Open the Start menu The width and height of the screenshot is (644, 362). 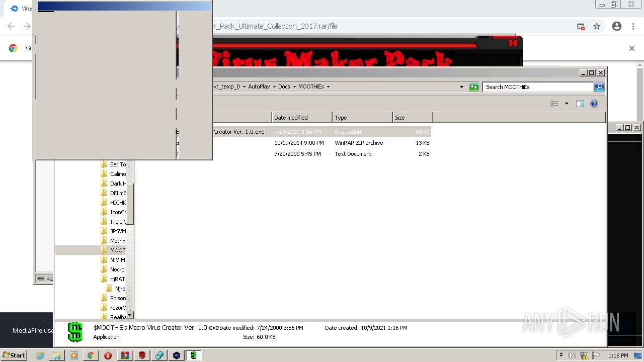pos(14,355)
